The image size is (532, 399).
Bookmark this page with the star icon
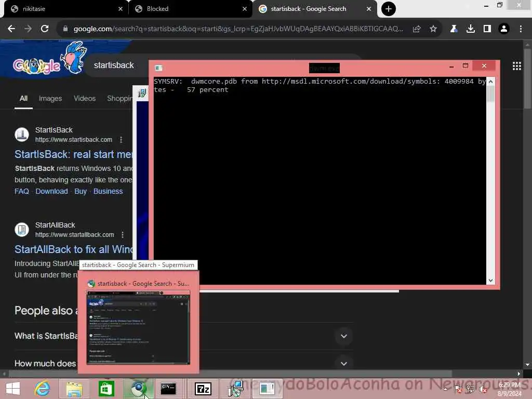click(x=433, y=29)
